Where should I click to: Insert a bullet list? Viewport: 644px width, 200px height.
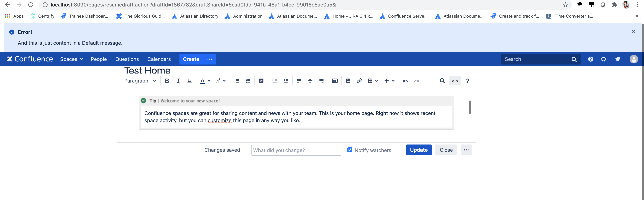click(x=237, y=81)
